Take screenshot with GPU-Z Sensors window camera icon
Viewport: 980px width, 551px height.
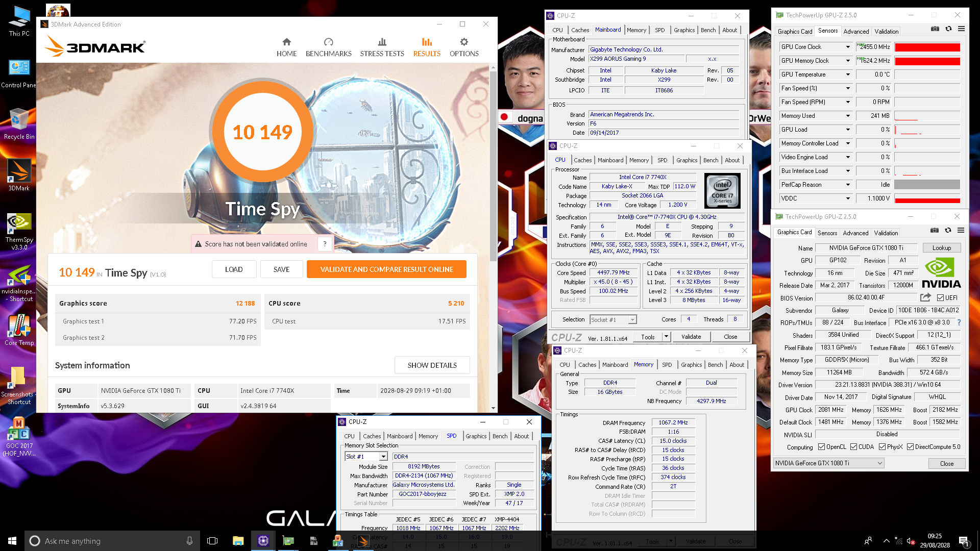tap(935, 29)
